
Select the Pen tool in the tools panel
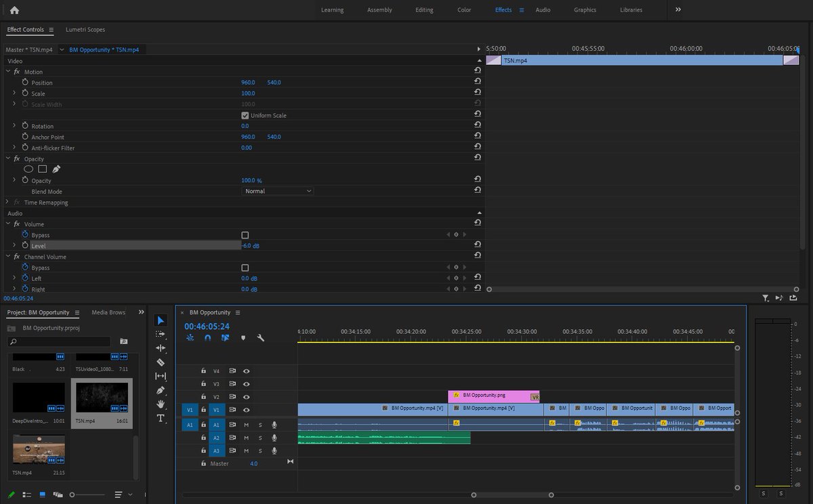pos(161,390)
